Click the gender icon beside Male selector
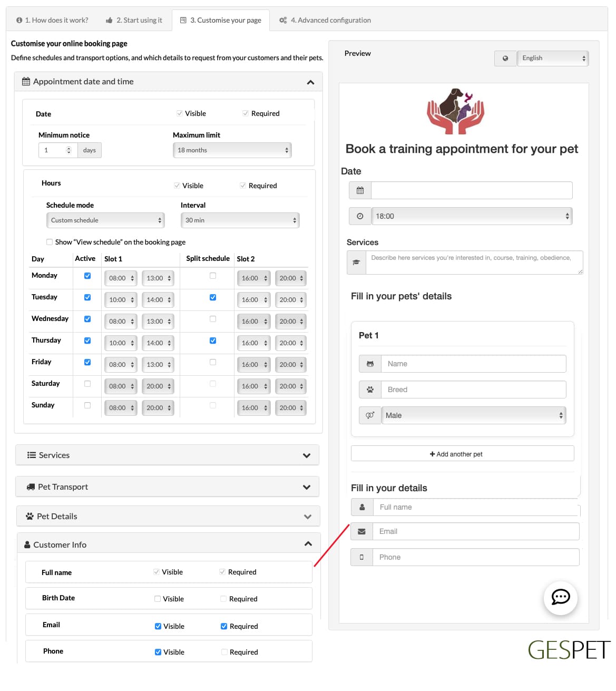This screenshot has width=616, height=691. click(x=370, y=415)
